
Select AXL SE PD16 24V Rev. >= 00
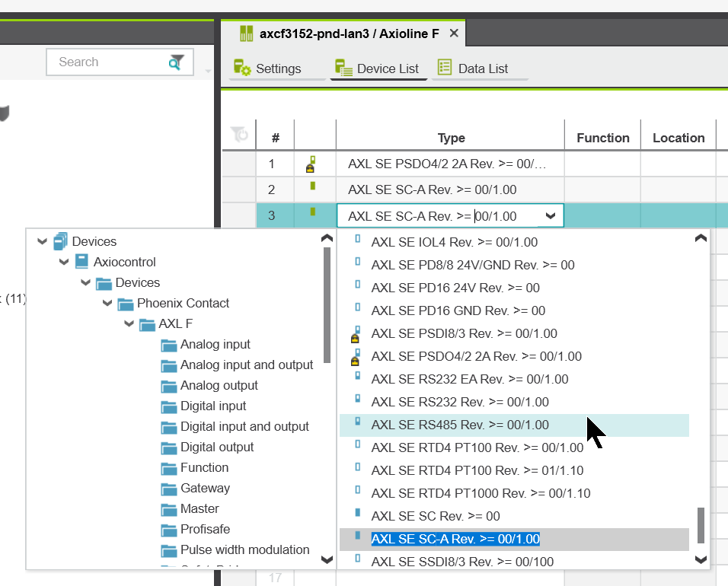pos(514,288)
